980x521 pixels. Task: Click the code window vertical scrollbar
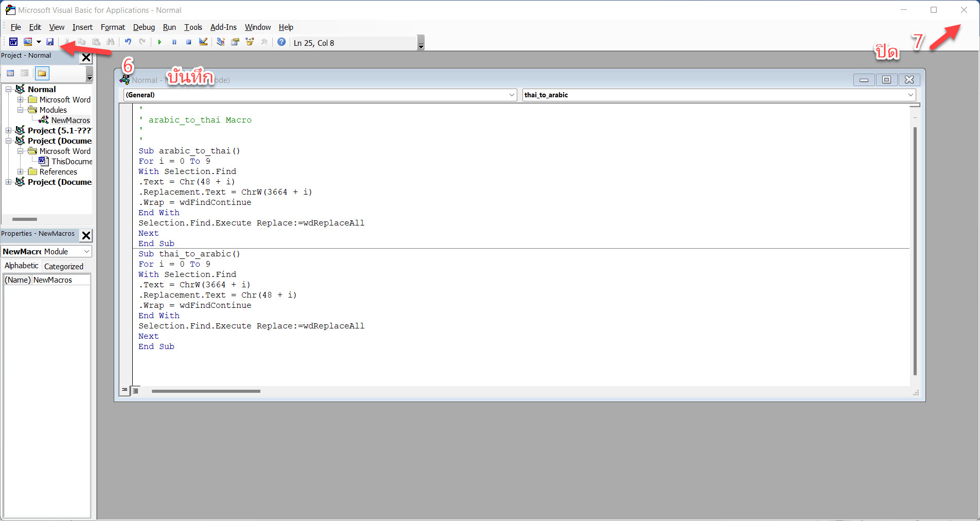(x=915, y=251)
